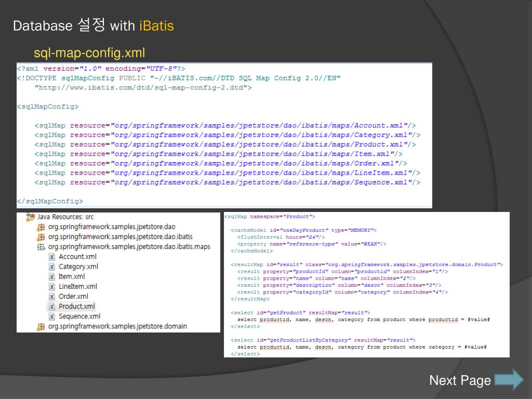Click package icon of jpetstore.dao.ibatis.maps
532x399 pixels.
click(x=41, y=247)
